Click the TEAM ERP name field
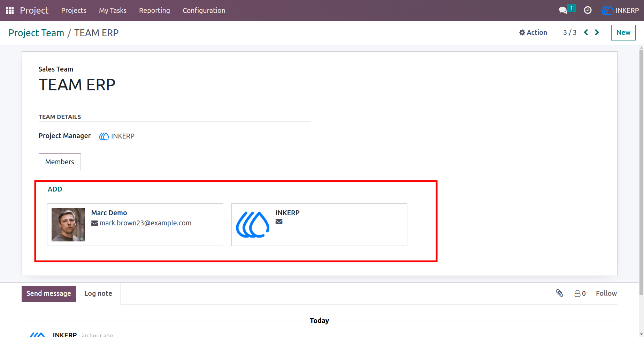This screenshot has height=337, width=644. point(77,85)
